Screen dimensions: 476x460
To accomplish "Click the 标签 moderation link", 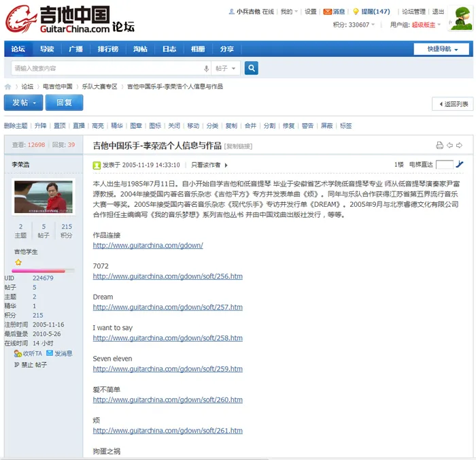I will coord(346,126).
